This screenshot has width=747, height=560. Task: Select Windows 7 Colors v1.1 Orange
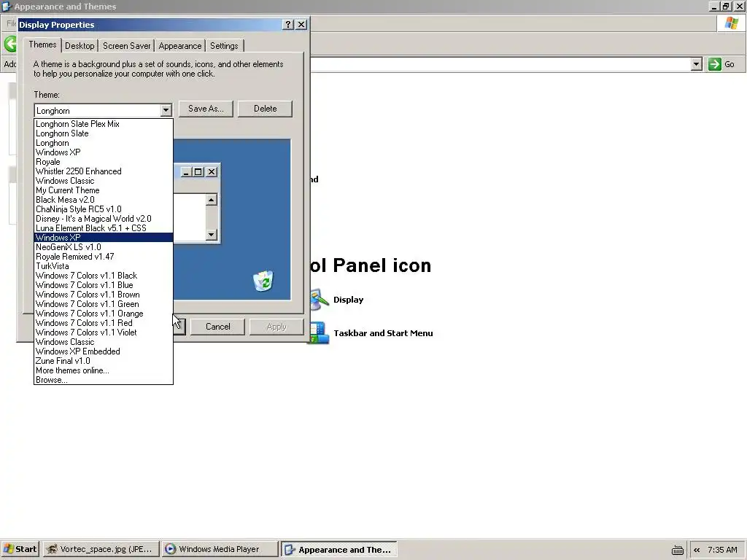click(x=104, y=314)
